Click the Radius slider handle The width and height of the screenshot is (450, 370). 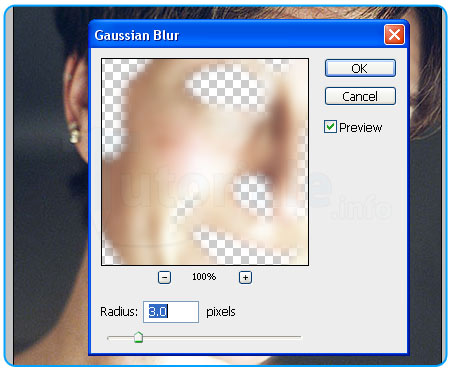tap(138, 337)
